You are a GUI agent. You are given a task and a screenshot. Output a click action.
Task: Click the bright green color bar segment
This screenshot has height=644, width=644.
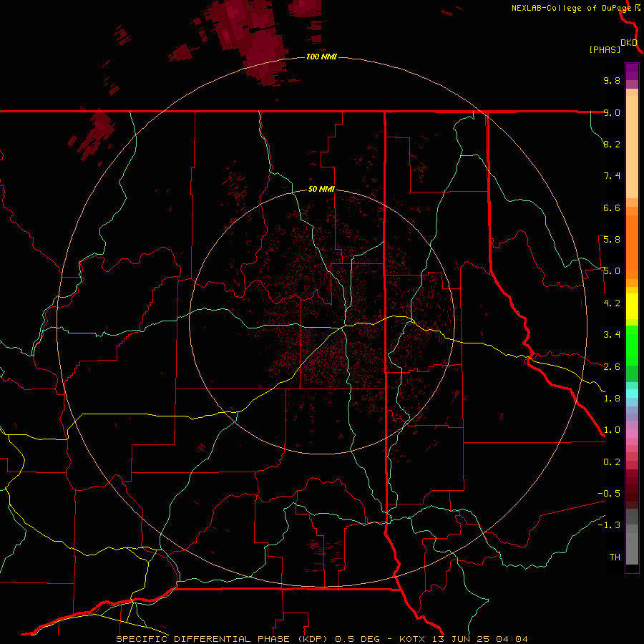[x=632, y=345]
